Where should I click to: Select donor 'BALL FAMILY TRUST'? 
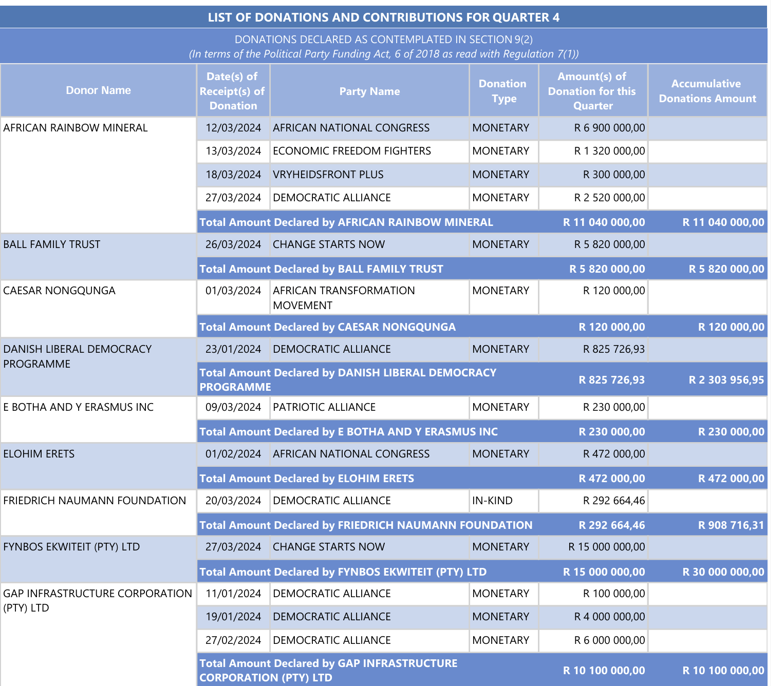(x=52, y=244)
